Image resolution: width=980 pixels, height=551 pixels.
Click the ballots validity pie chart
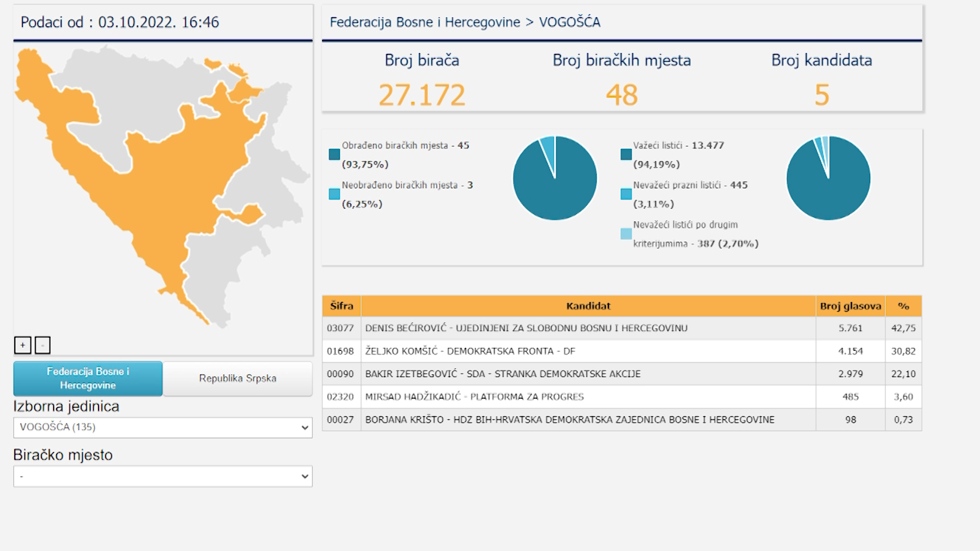point(828,178)
